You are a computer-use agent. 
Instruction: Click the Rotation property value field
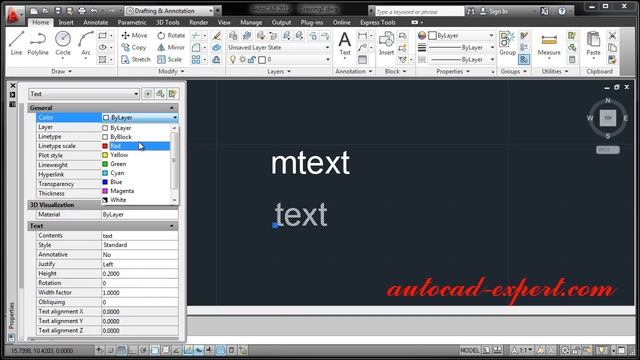coord(140,283)
